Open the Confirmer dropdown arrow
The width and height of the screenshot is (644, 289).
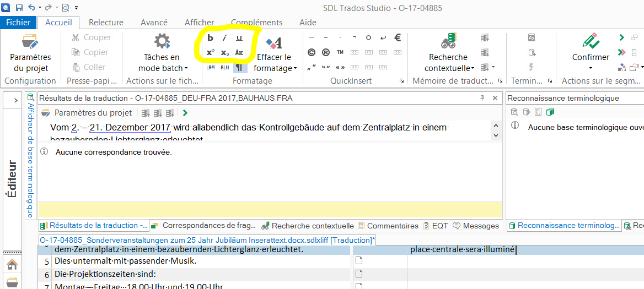[591, 68]
